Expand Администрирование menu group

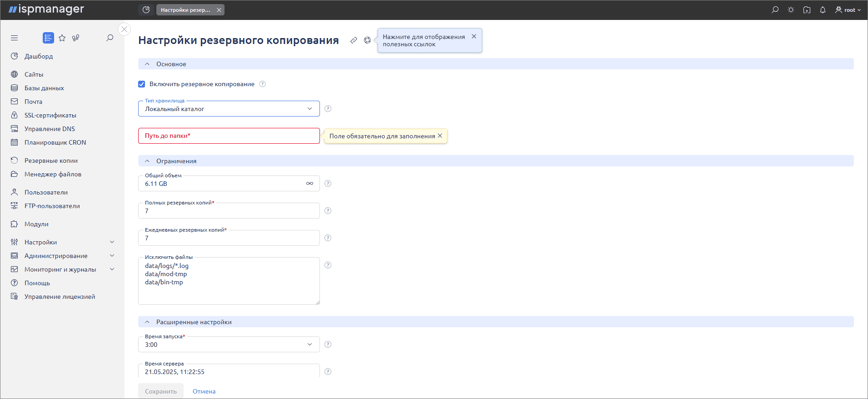(x=62, y=256)
